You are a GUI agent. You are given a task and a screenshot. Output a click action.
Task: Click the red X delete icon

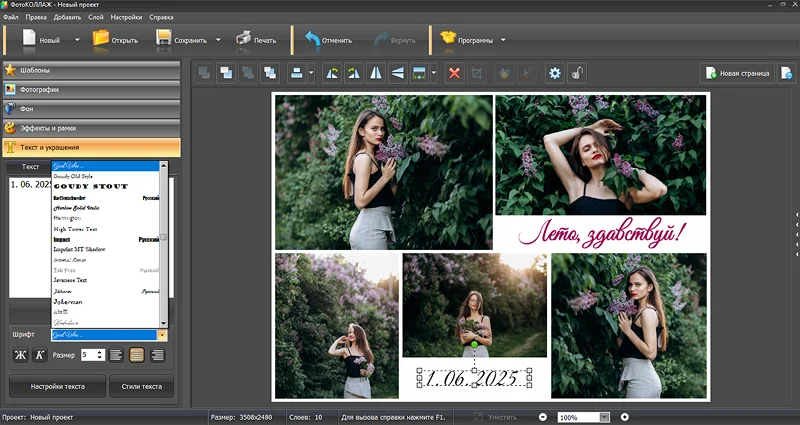[454, 73]
